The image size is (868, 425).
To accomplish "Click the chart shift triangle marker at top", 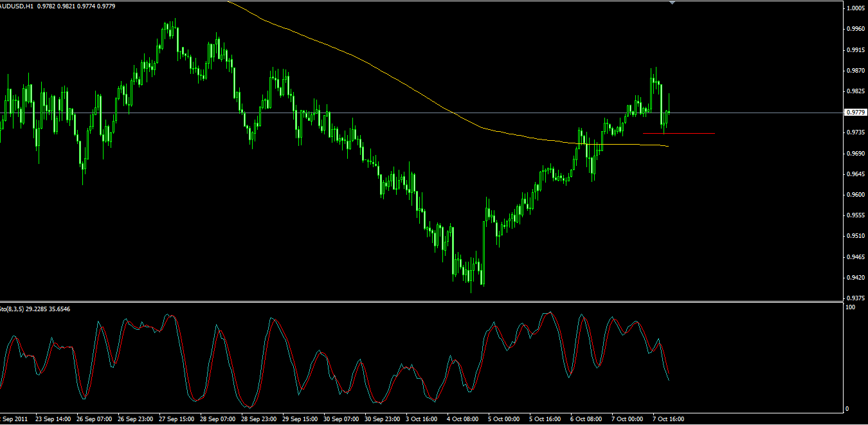I will click(x=673, y=3).
